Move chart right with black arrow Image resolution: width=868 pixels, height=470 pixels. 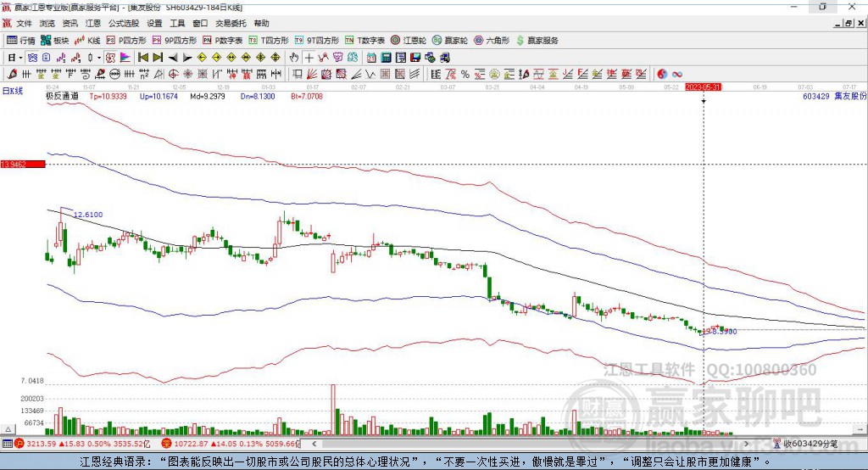coord(187,58)
